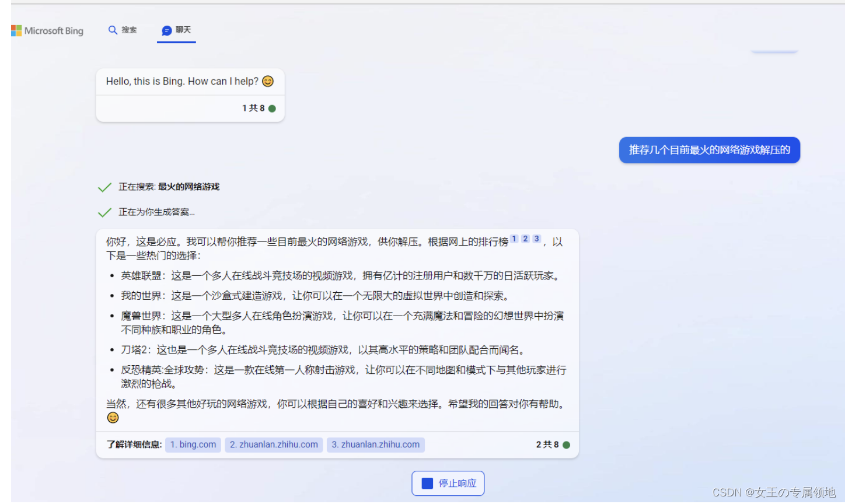Click the 魔兽世界 bullet item
Viewport: 845px width, 504px height.
[343, 323]
